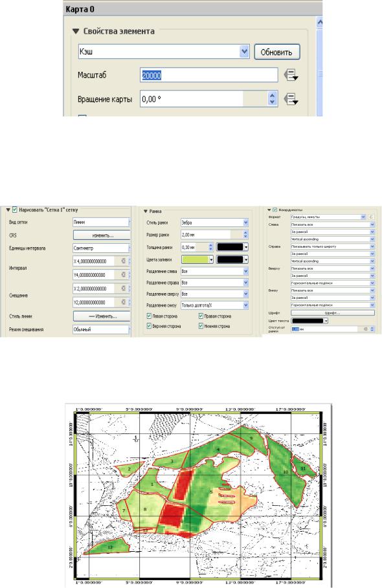Screen dimensions: 382x588
Task: Clear the Интервал Y 4,000 value
Action: tap(123, 275)
